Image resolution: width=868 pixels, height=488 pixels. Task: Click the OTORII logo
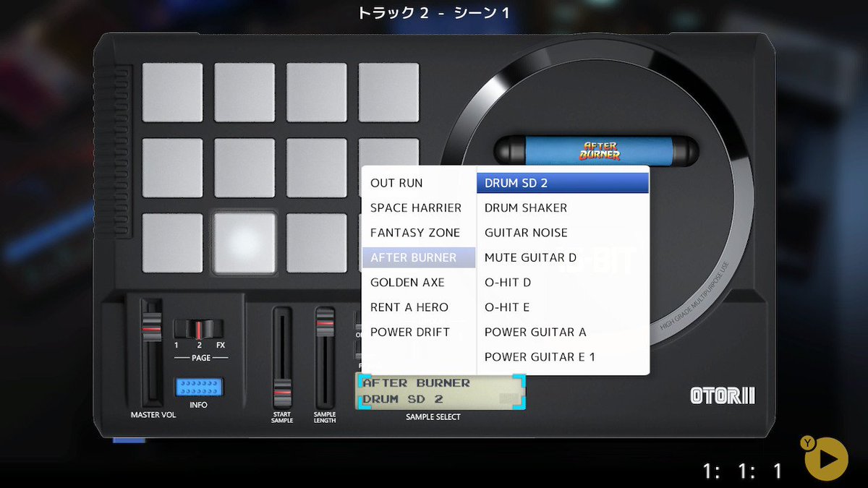pos(723,396)
